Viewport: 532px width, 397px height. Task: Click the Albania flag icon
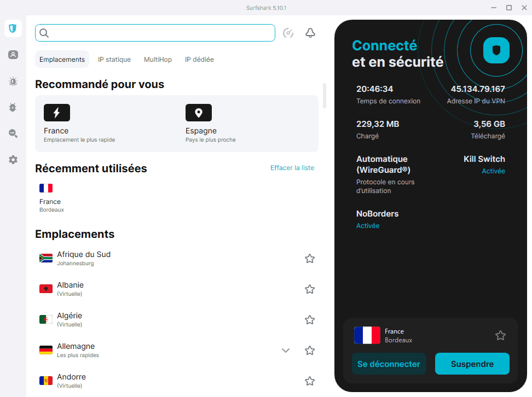click(46, 289)
